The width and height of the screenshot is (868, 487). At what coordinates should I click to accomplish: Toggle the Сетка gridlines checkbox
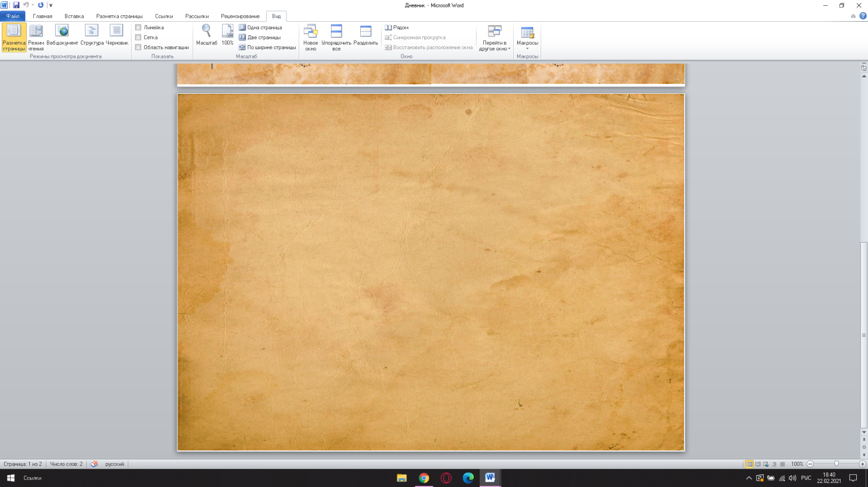coord(138,38)
